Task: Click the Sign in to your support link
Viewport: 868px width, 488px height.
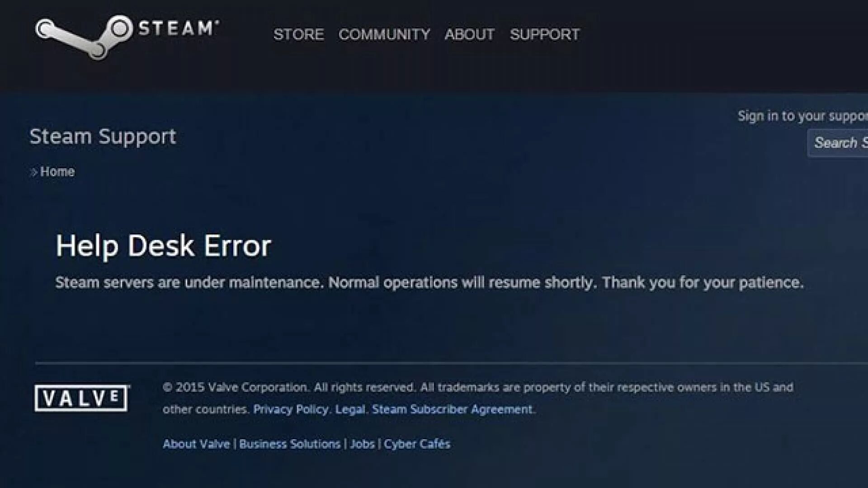Action: click(x=802, y=116)
